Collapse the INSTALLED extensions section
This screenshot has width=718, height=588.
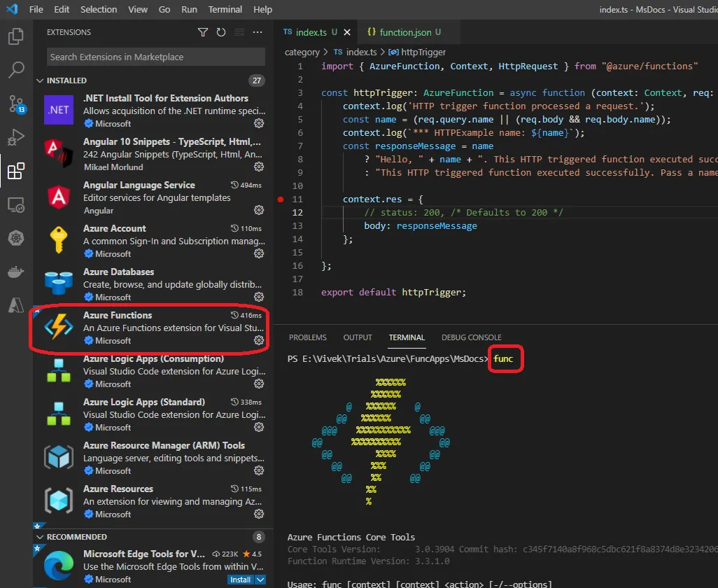pyautogui.click(x=40, y=80)
